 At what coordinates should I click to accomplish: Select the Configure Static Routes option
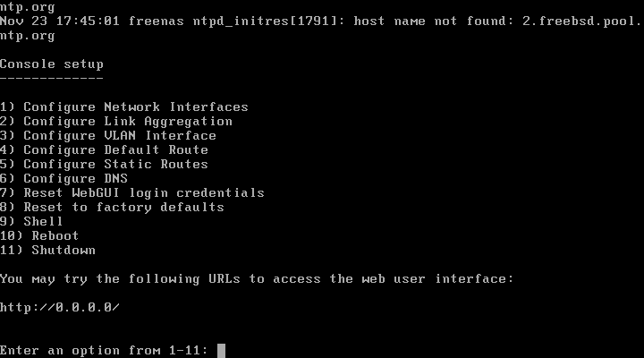[104, 165]
